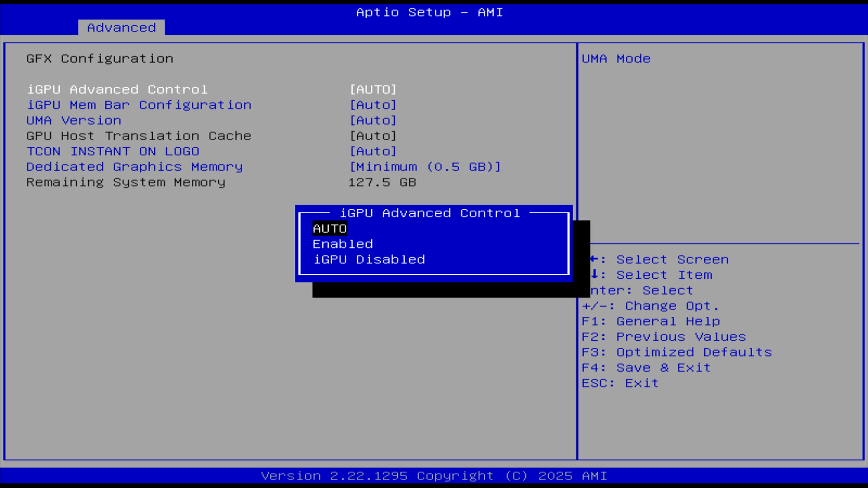Choose iGPU Disabled in the popup list

coord(369,259)
